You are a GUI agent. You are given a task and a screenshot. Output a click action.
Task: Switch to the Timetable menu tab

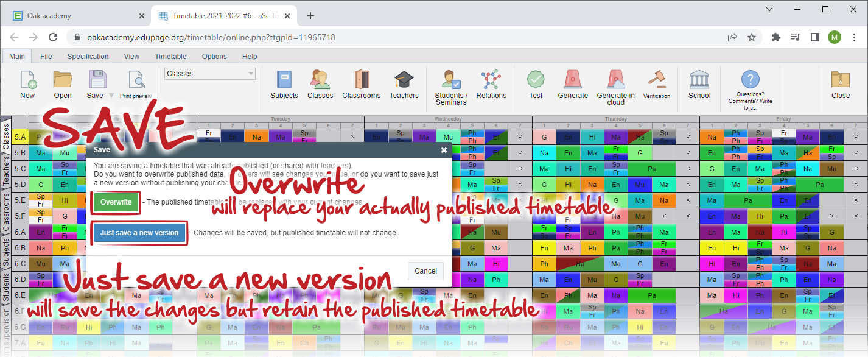point(170,57)
